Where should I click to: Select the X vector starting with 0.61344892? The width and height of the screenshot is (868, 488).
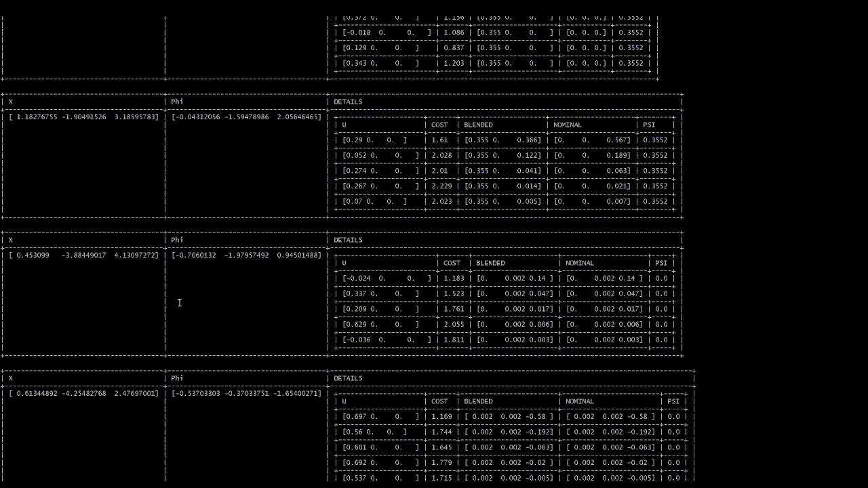(83, 393)
